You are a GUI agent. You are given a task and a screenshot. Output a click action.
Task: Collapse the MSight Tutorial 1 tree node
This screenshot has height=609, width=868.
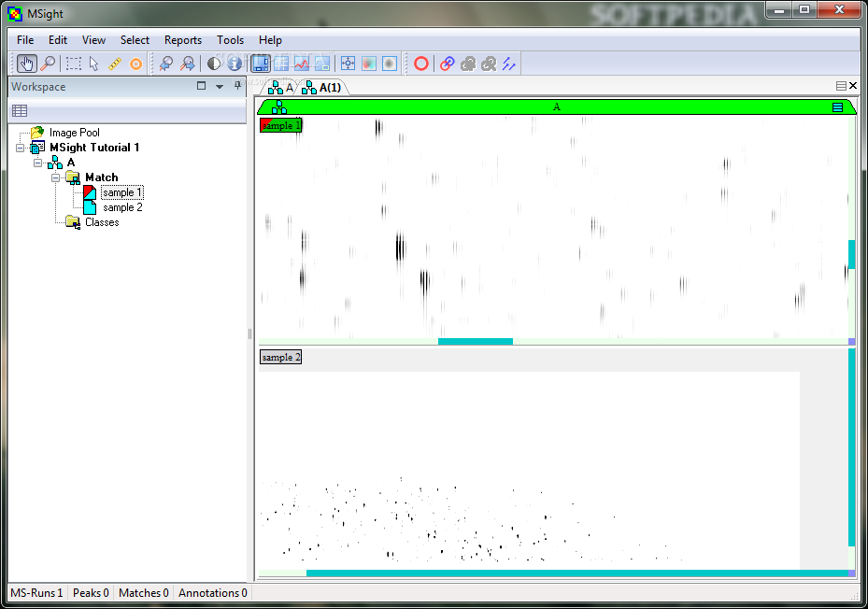[x=20, y=148]
